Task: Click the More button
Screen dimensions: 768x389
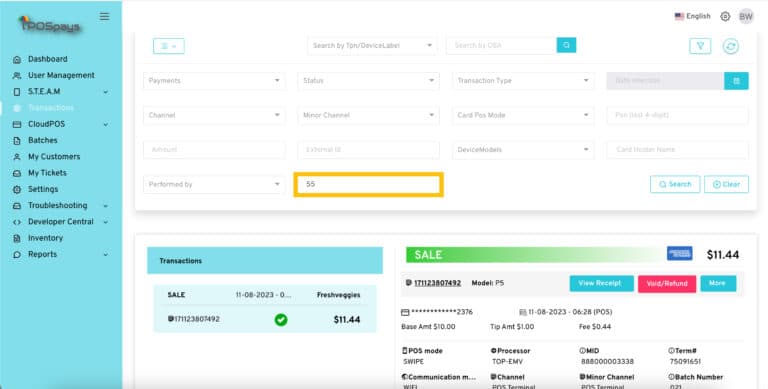Action: [x=718, y=283]
